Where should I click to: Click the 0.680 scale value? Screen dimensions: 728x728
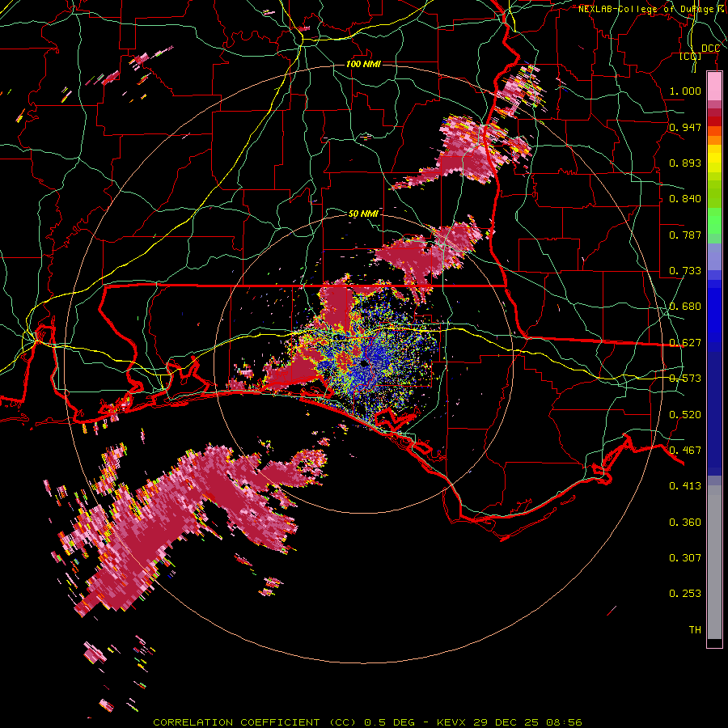685,307
